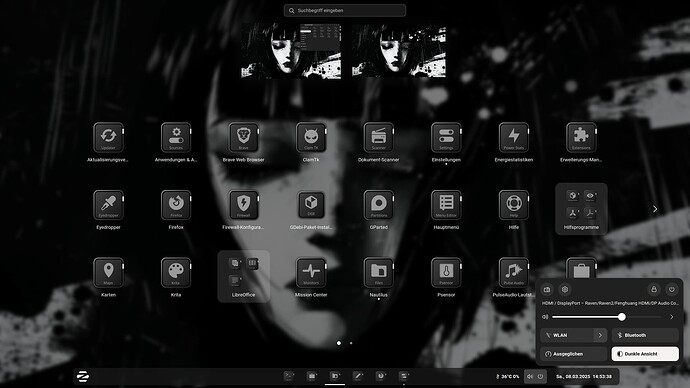Image resolution: width=690 pixels, height=388 pixels.
Task: Open the terminal from the taskbar
Action: click(x=289, y=376)
